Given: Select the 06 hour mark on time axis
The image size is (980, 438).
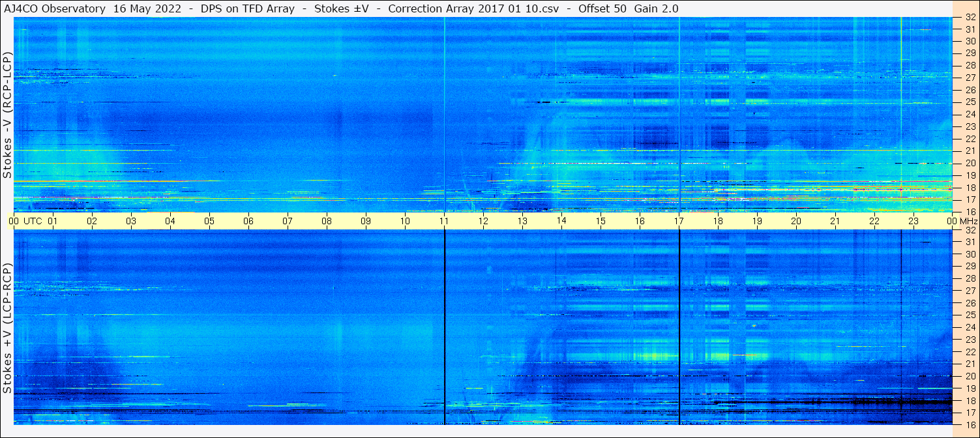Looking at the screenshot, I should point(248,221).
